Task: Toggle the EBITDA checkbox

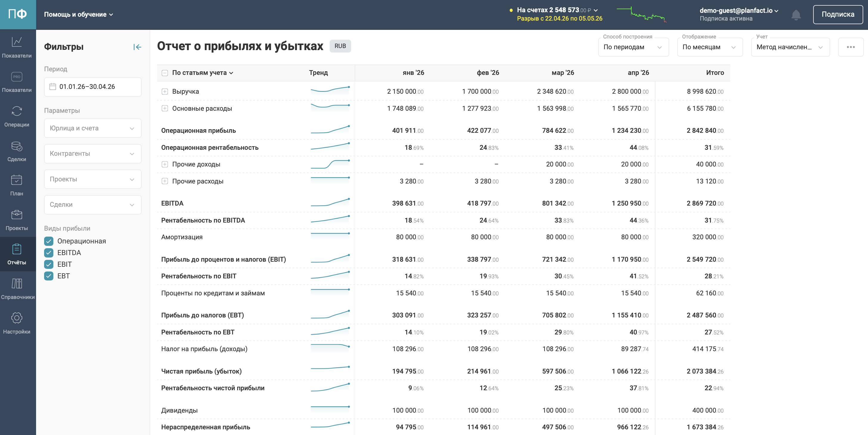Action: [x=49, y=253]
